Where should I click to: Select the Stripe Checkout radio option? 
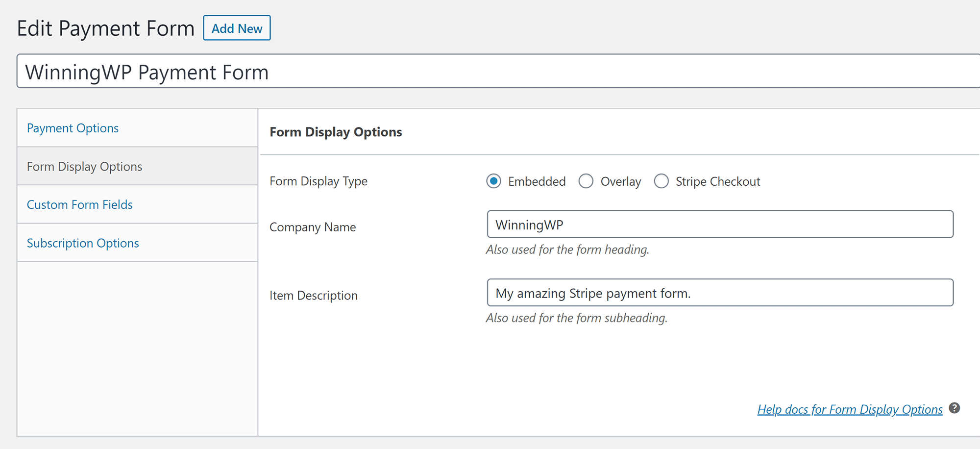point(661,181)
